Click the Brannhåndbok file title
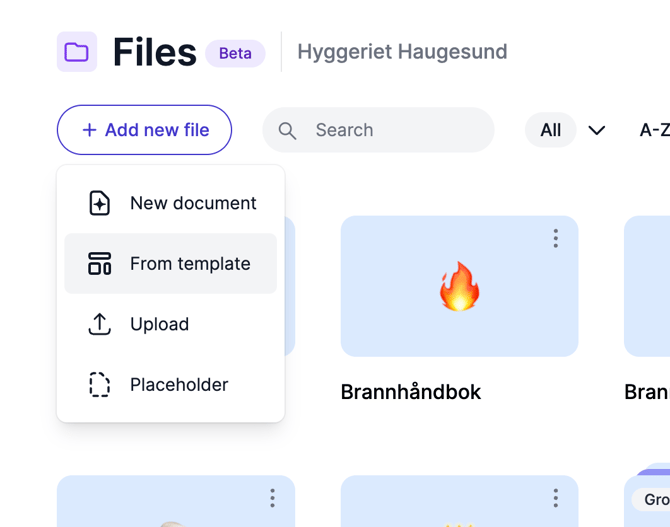This screenshot has height=527, width=670. [x=411, y=392]
